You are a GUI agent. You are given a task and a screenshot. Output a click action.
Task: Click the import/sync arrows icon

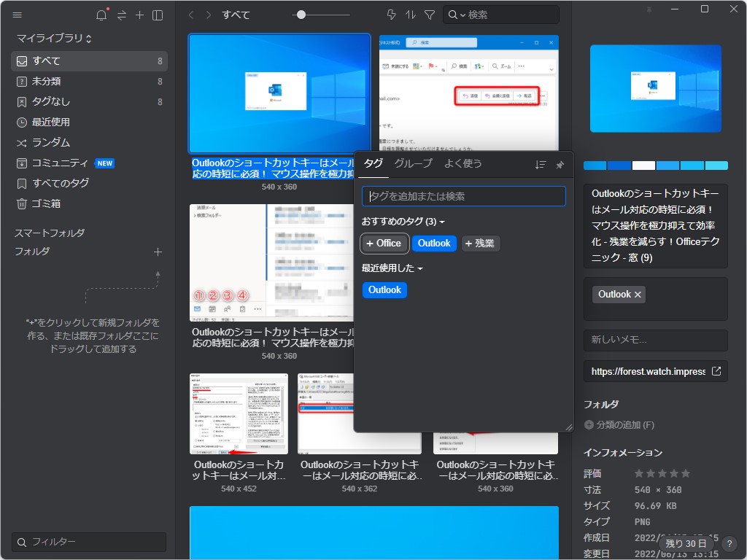coord(121,15)
